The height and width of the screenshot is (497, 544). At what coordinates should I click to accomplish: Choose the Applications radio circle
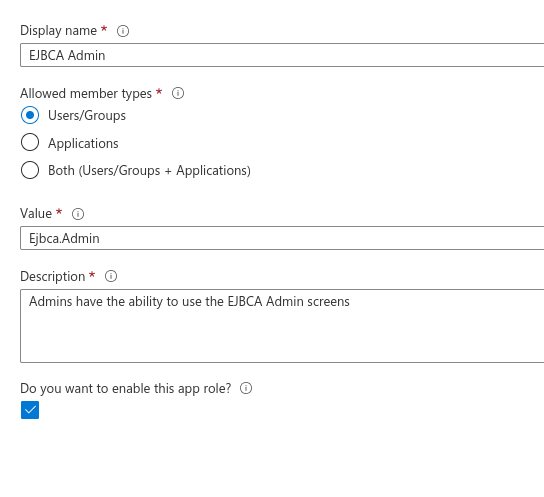30,142
